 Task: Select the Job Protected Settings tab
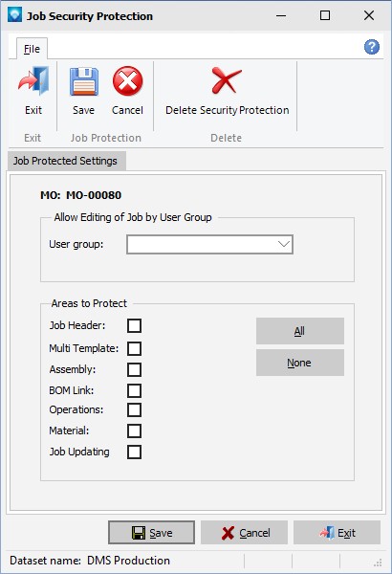[x=66, y=161]
